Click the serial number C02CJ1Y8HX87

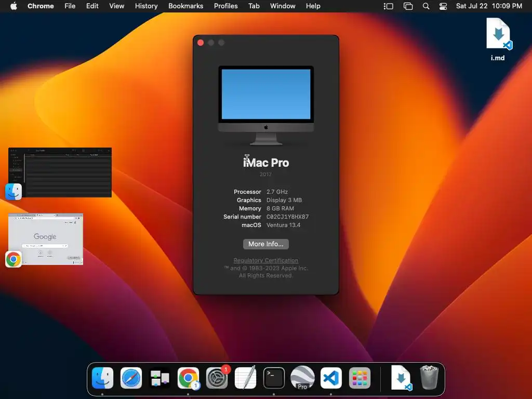tap(287, 217)
